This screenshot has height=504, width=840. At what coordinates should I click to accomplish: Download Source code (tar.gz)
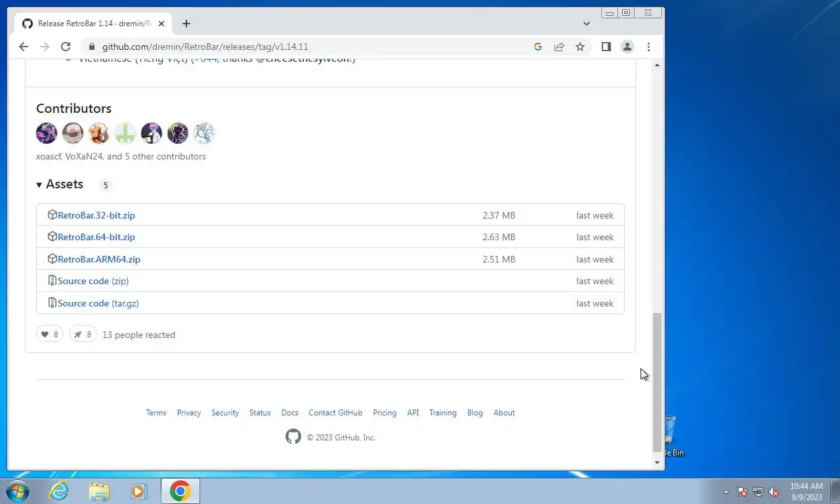point(98,303)
